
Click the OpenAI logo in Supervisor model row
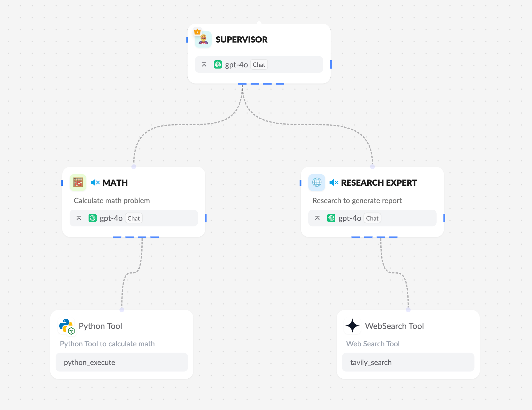(218, 65)
